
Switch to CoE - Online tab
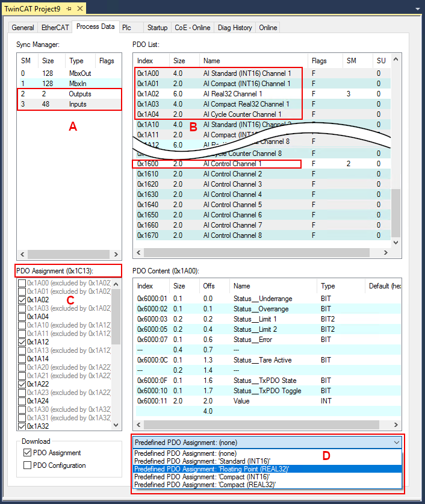[193, 28]
